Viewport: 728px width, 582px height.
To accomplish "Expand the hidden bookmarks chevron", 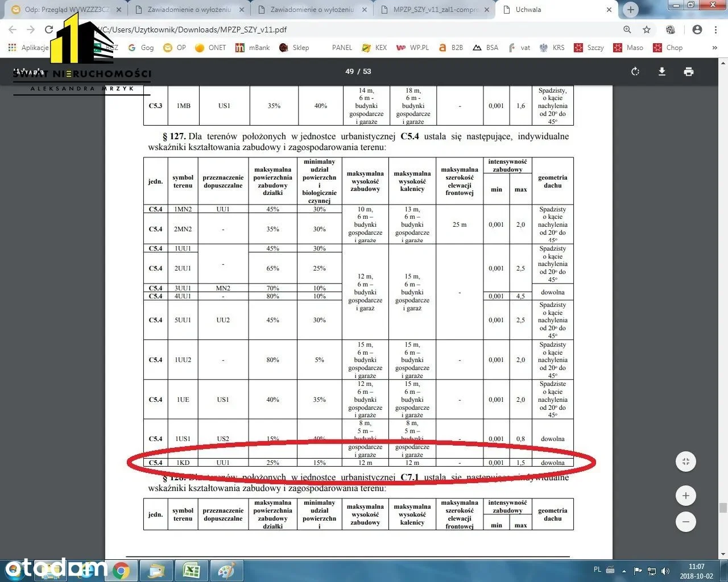I will point(715,48).
